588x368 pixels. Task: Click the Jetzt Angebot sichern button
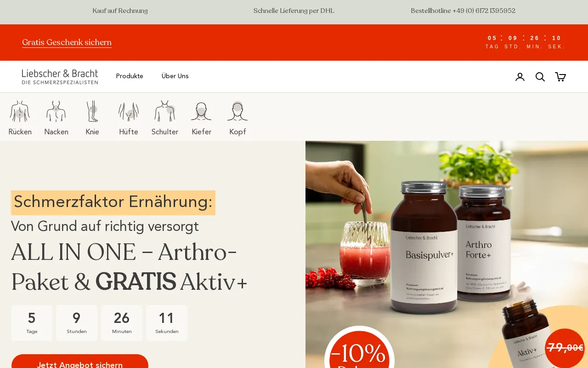(80, 362)
